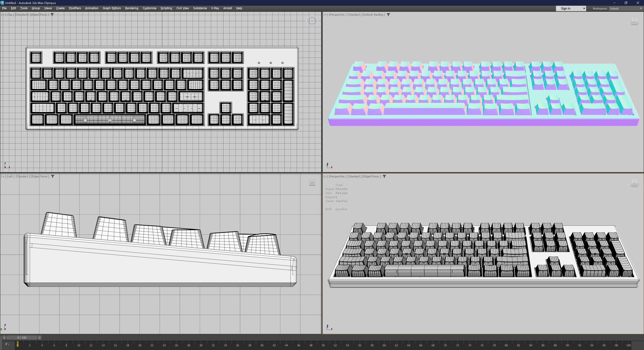This screenshot has height=350, width=644.
Task: Open the Tools menu
Action: (x=24, y=8)
